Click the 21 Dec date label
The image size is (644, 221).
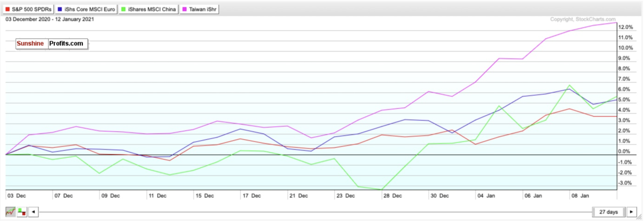299,196
